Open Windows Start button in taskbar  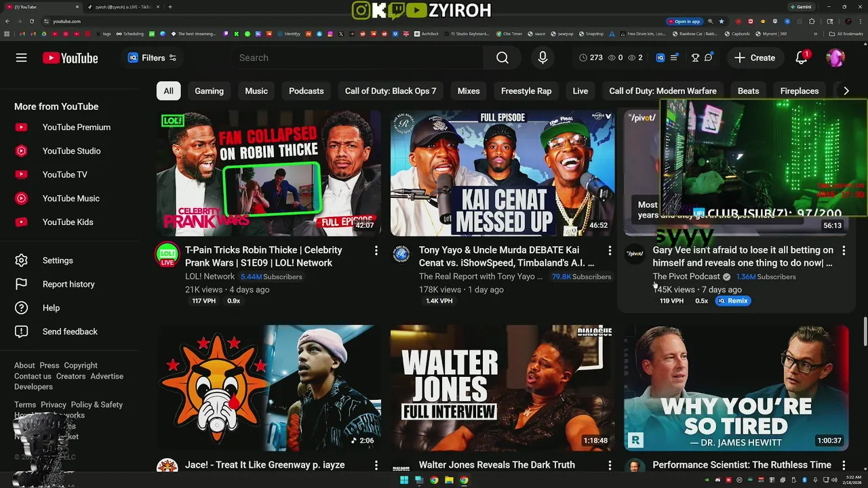tap(404, 480)
